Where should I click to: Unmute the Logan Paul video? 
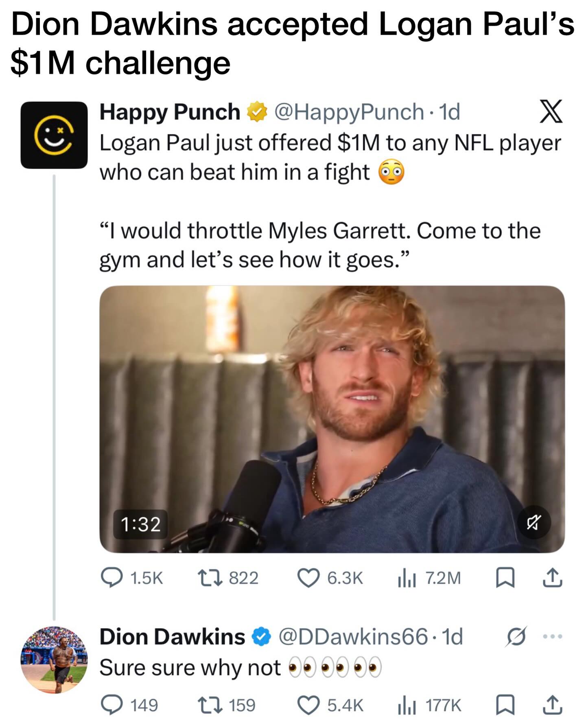tap(534, 522)
